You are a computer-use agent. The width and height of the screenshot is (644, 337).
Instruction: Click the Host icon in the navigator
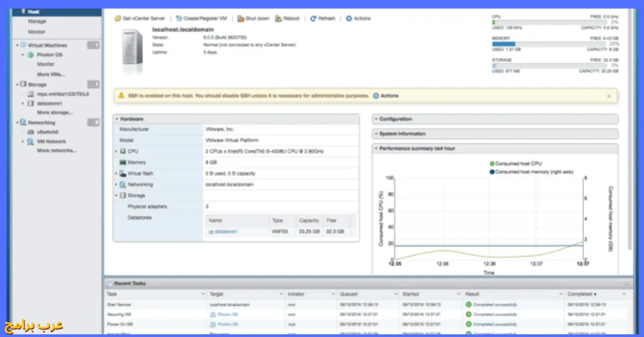[x=23, y=11]
